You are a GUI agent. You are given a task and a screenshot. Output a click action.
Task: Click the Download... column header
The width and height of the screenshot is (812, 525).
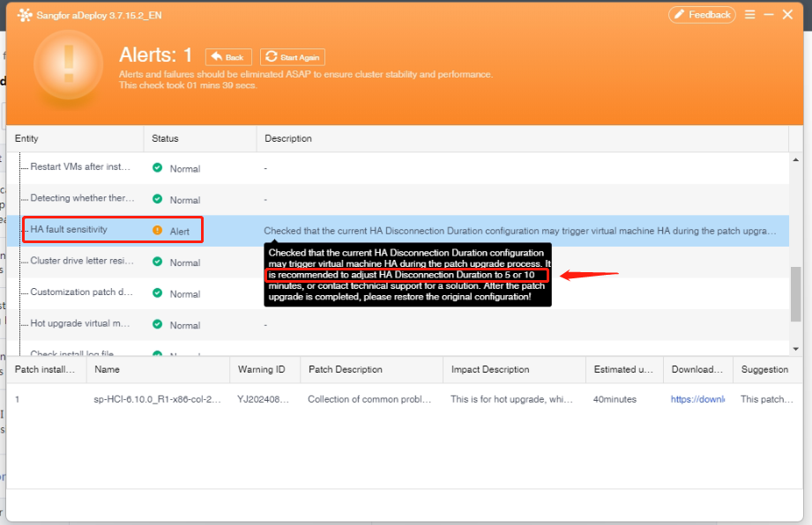697,369
